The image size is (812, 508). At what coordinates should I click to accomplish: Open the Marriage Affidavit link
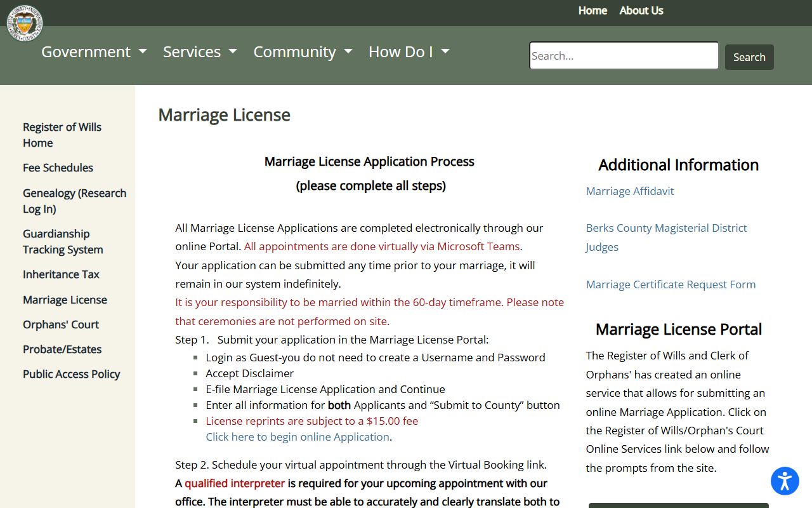pyautogui.click(x=630, y=191)
